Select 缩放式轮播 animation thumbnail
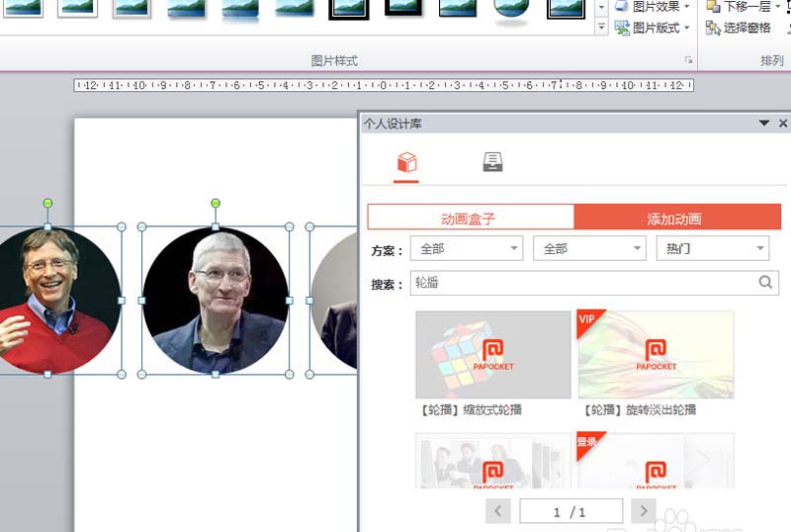791x532 pixels. [x=493, y=355]
